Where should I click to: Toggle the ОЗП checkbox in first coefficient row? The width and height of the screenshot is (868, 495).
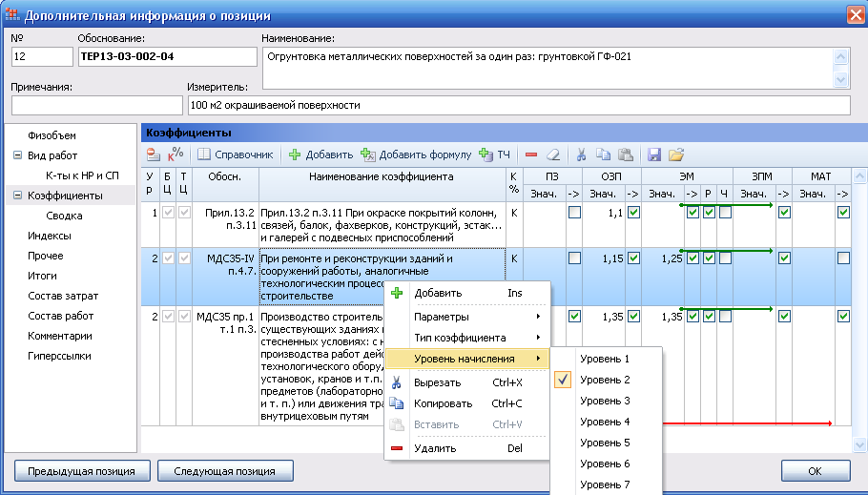click(633, 212)
